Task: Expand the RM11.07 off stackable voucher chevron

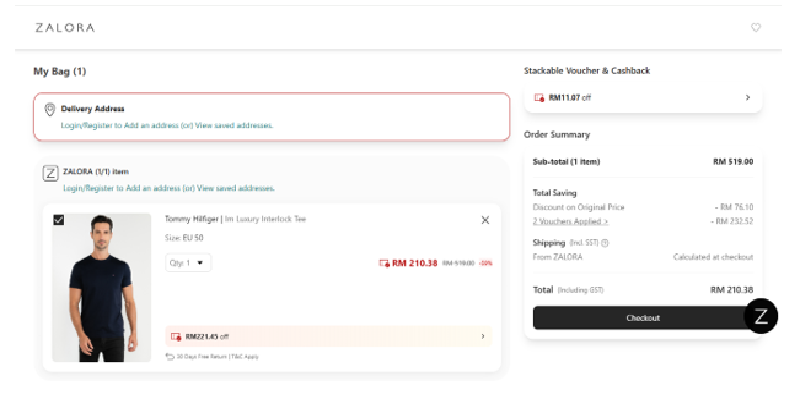Action: [747, 97]
